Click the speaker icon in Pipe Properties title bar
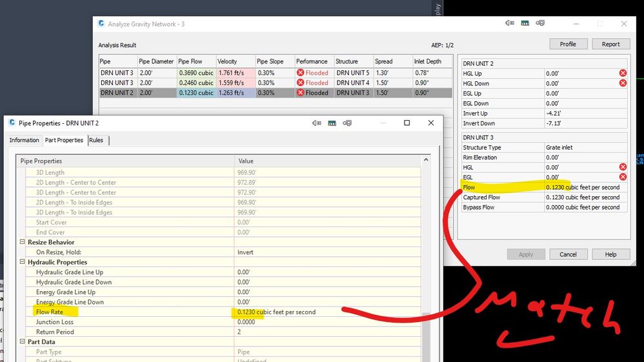This screenshot has width=644, height=362. [x=316, y=123]
